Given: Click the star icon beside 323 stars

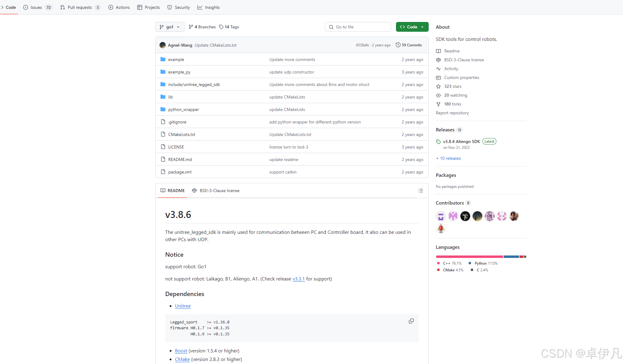Looking at the screenshot, I should 438,86.
